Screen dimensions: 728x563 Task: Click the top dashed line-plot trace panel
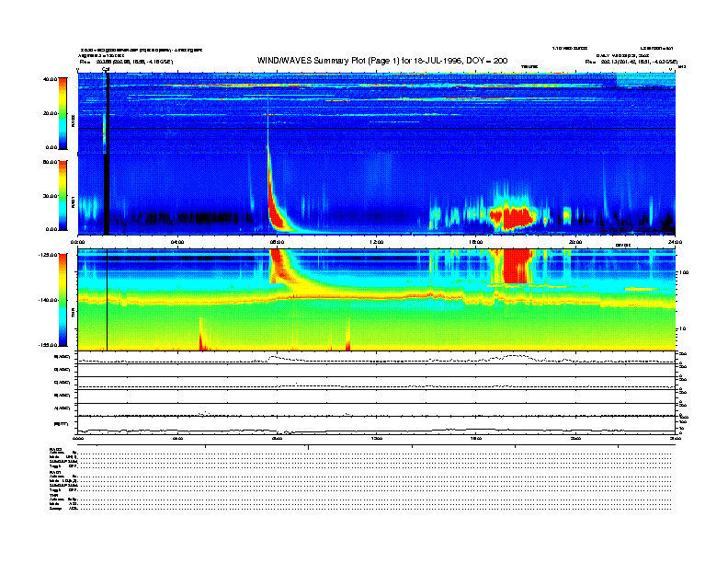(x=377, y=358)
